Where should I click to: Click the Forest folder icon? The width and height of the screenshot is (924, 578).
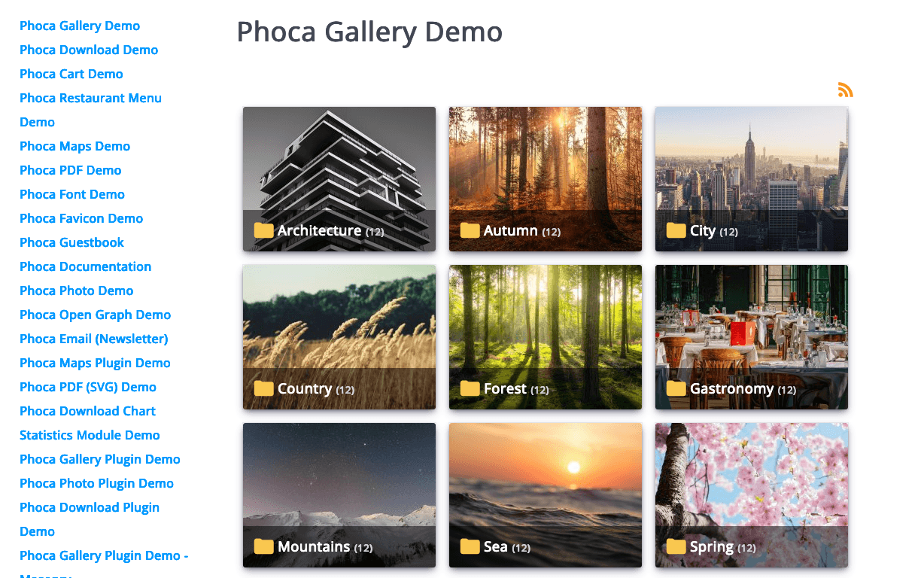(470, 388)
